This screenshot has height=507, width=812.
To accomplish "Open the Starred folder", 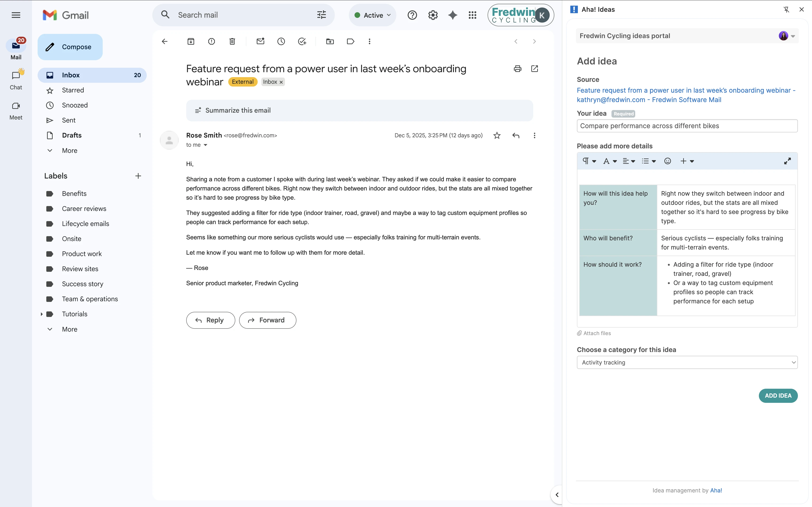I will 73,90.
